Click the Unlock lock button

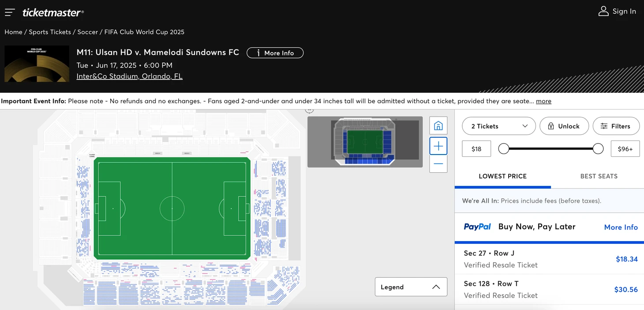[564, 126]
